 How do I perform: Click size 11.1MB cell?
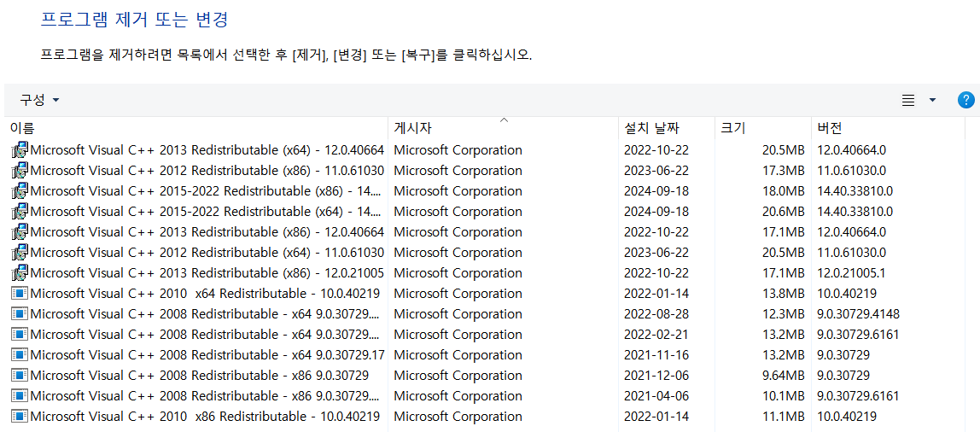783,417
